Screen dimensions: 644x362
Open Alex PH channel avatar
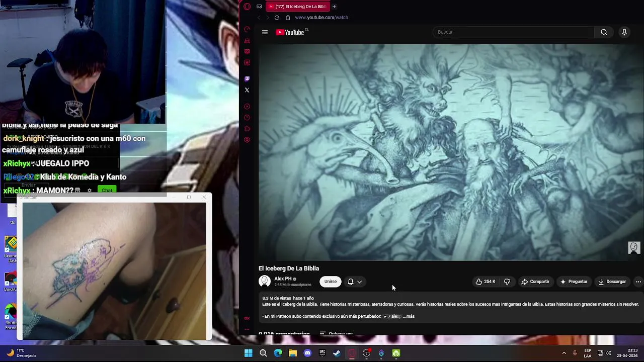(265, 282)
